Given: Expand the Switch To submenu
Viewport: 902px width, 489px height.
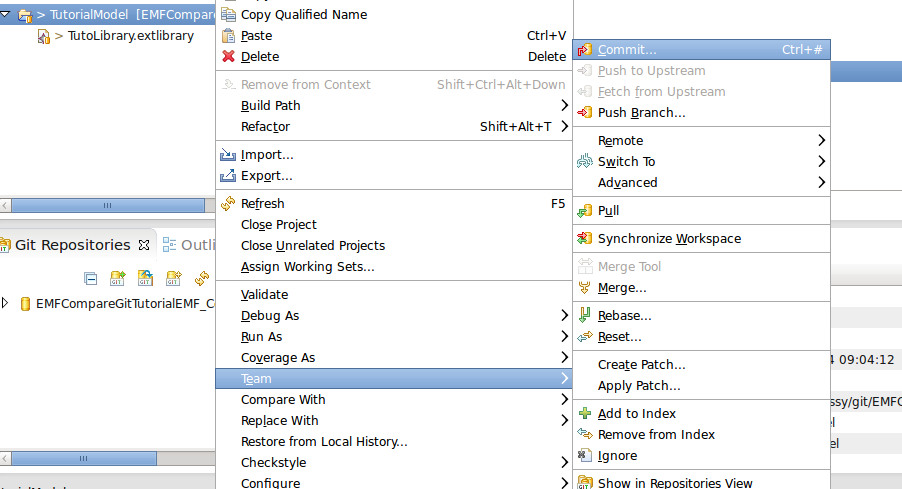Looking at the screenshot, I should point(821,162).
